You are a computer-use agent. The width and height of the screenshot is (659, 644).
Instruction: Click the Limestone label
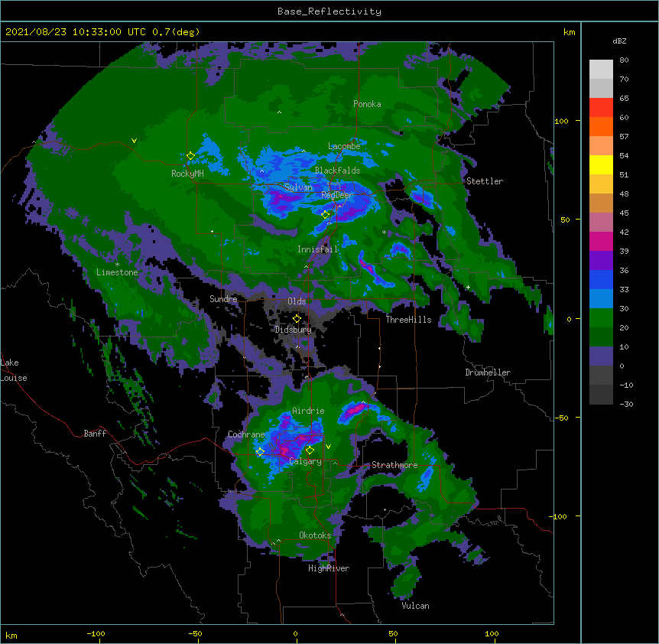point(117,272)
